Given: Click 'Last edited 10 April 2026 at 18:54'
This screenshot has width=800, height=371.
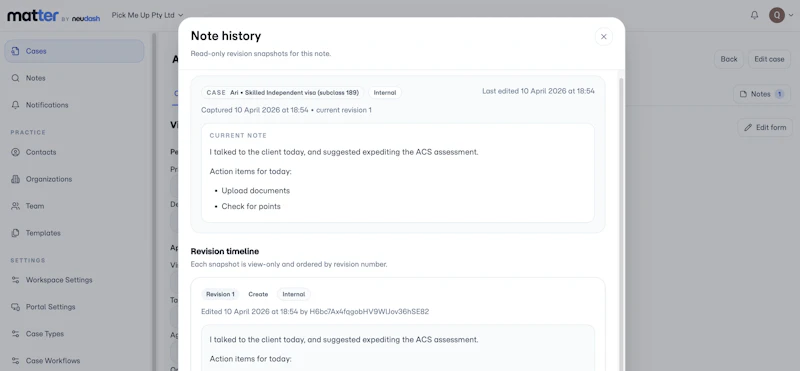Looking at the screenshot, I should (538, 91).
